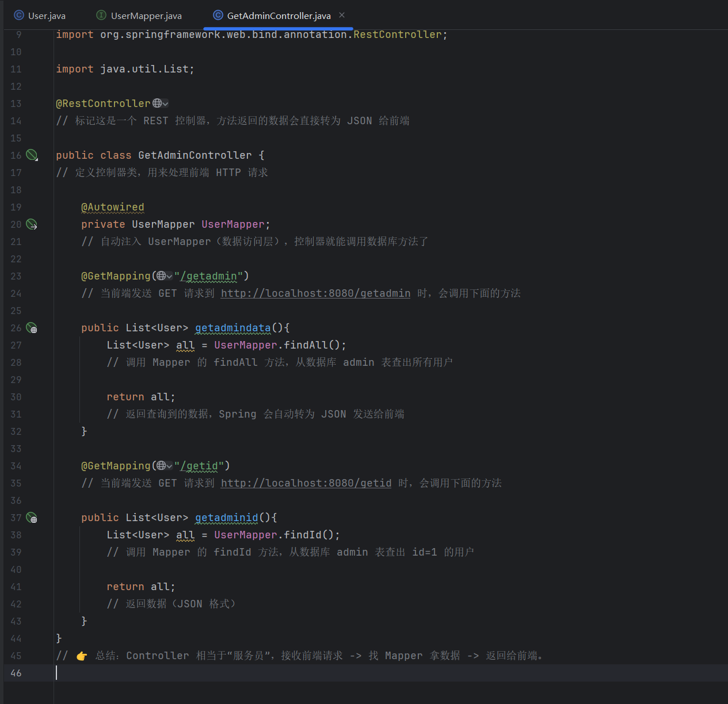Click the Spring bean gutter icon at line 16

(x=32, y=155)
